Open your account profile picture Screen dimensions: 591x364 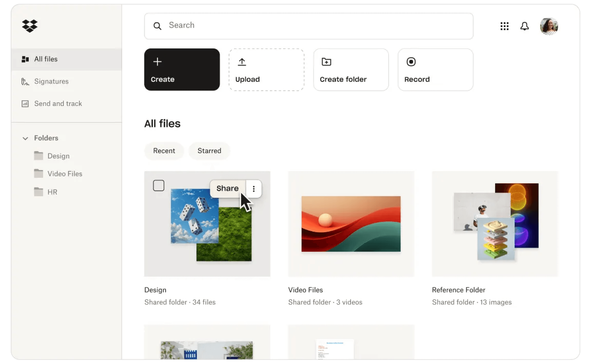point(549,26)
